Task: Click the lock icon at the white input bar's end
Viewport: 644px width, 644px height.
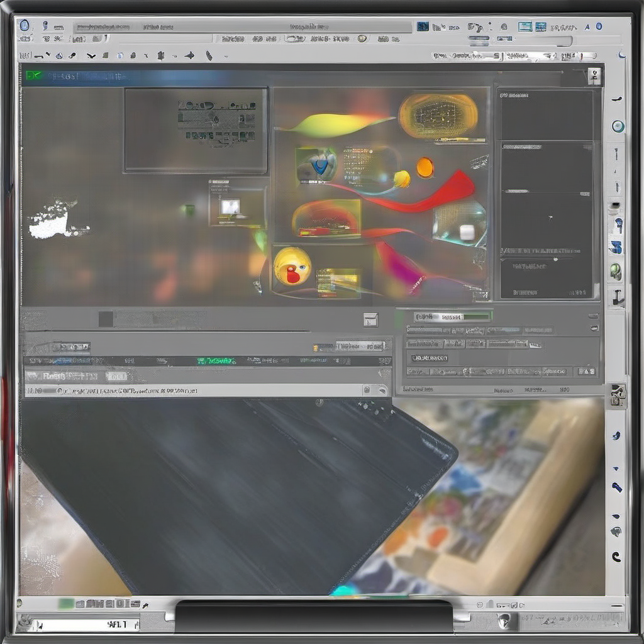Action: [x=367, y=391]
